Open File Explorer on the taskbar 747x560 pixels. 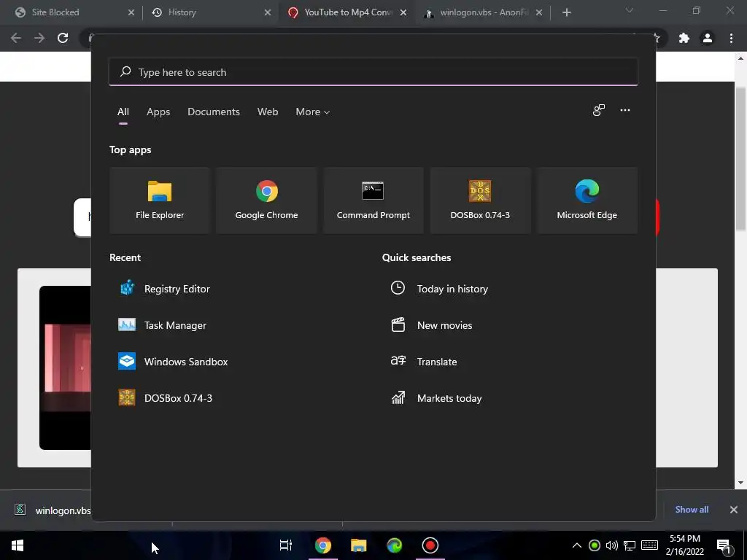point(359,545)
